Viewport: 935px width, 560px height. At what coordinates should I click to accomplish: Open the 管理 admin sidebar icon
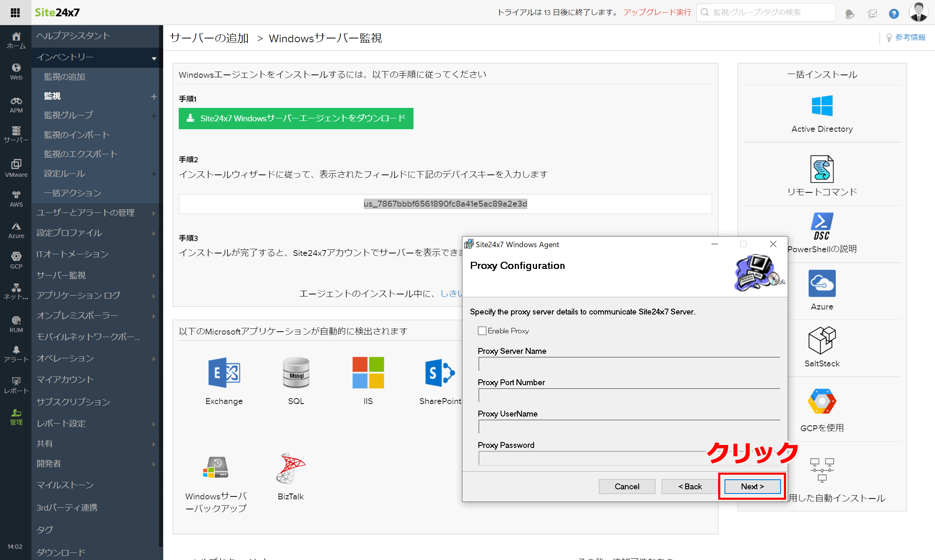pos(16,417)
